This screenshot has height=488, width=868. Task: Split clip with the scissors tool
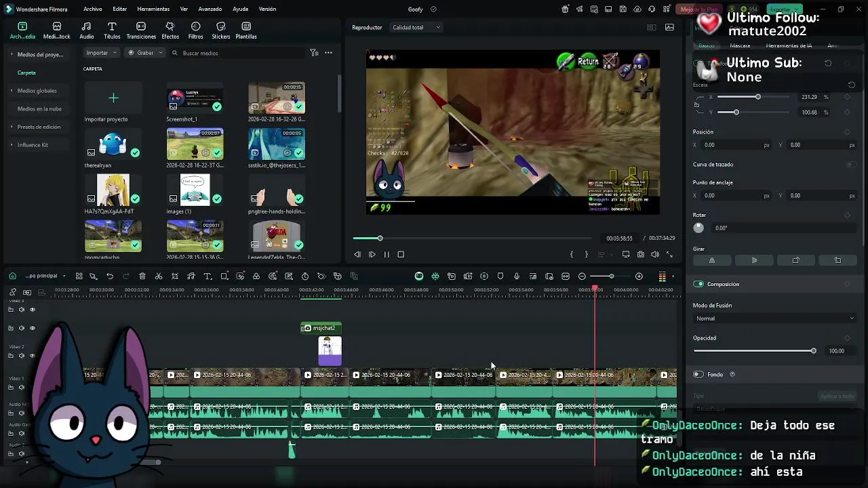click(159, 277)
